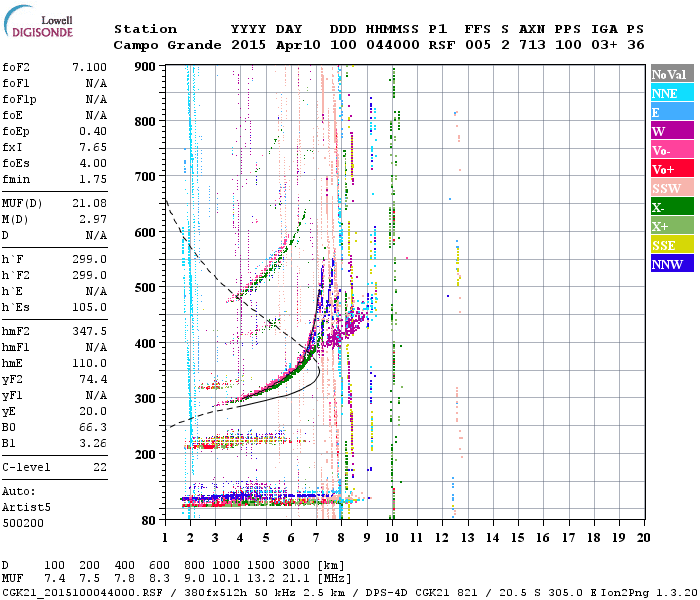Click the 500 km height axis label
This screenshot has height=600, width=700.
(x=145, y=288)
